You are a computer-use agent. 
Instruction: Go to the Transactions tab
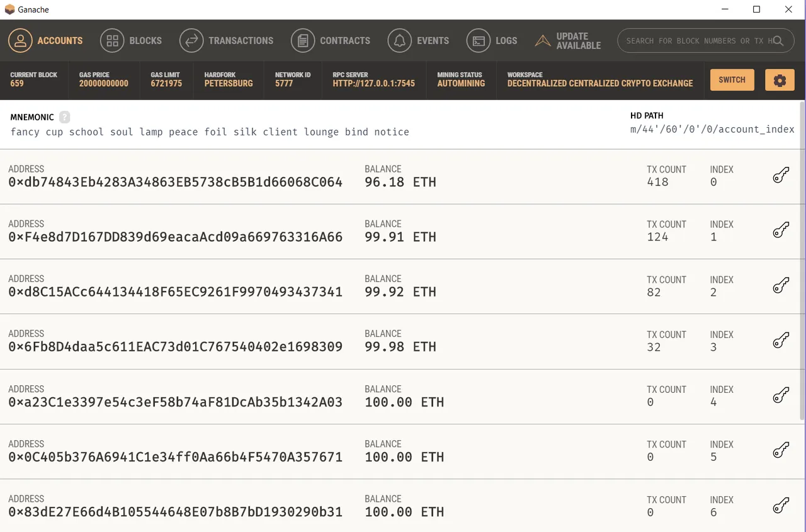tap(227, 41)
